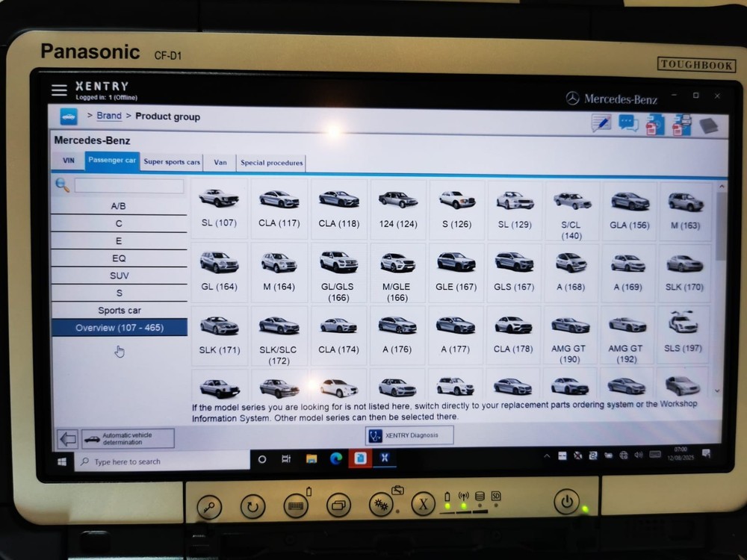Click the blue car home icon
Viewport: 747px width, 560px height.
[x=69, y=116]
